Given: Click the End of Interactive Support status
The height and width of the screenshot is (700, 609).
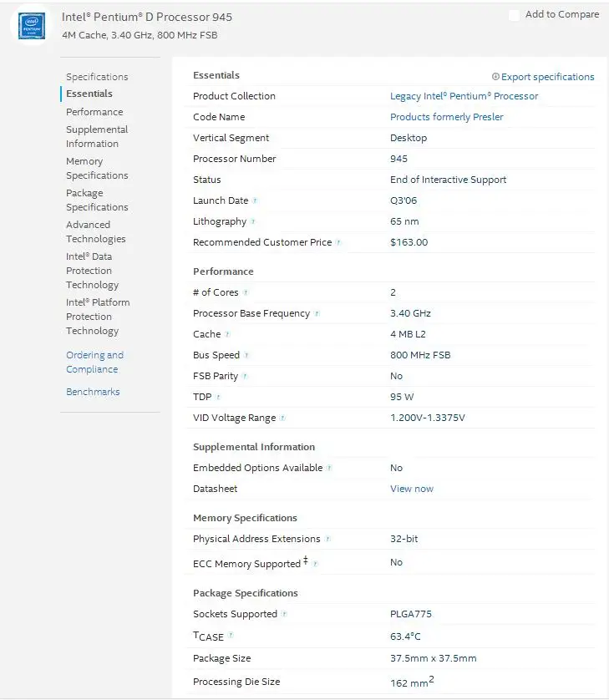Looking at the screenshot, I should (449, 180).
